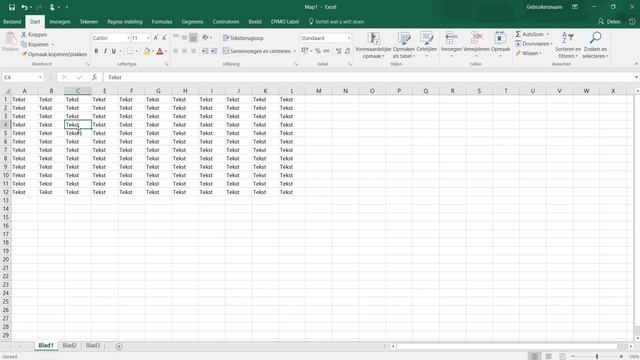Apply the thousands separator (000) number style
This screenshot has width=640, height=360.
click(327, 51)
